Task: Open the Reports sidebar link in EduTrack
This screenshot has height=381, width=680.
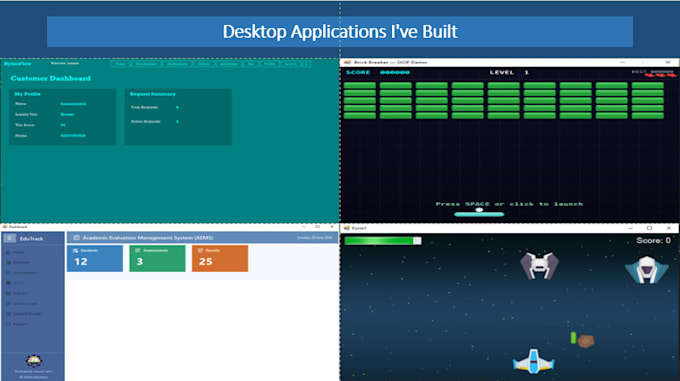Action: [20, 324]
